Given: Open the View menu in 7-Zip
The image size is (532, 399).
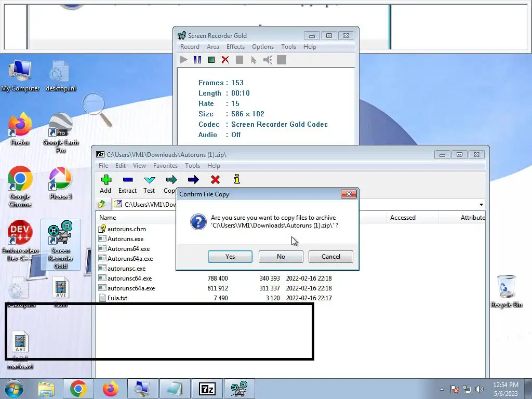Looking at the screenshot, I should [x=139, y=166].
